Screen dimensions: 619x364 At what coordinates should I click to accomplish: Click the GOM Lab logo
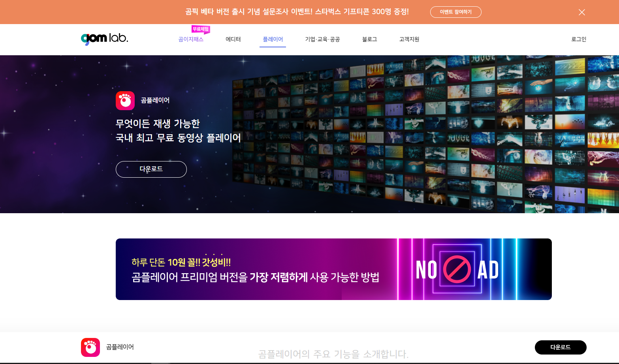coord(104,39)
